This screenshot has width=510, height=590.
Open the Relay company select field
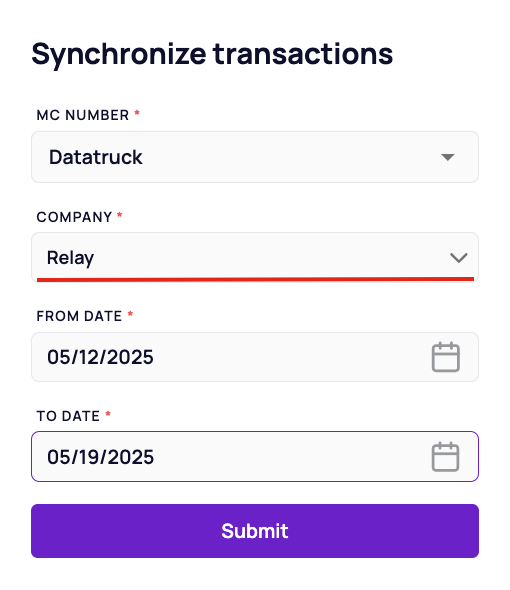point(255,257)
